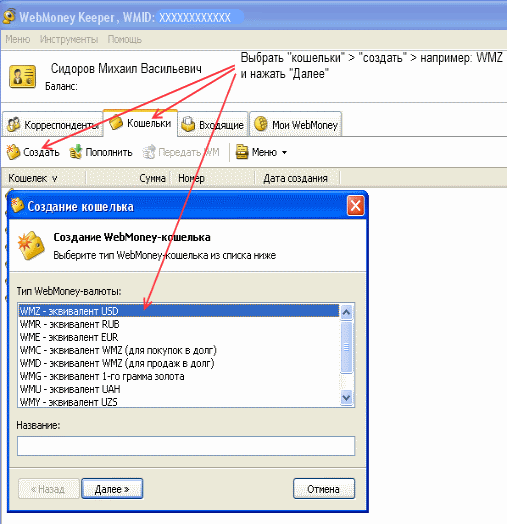Sort by the Номер column header

coord(213,178)
